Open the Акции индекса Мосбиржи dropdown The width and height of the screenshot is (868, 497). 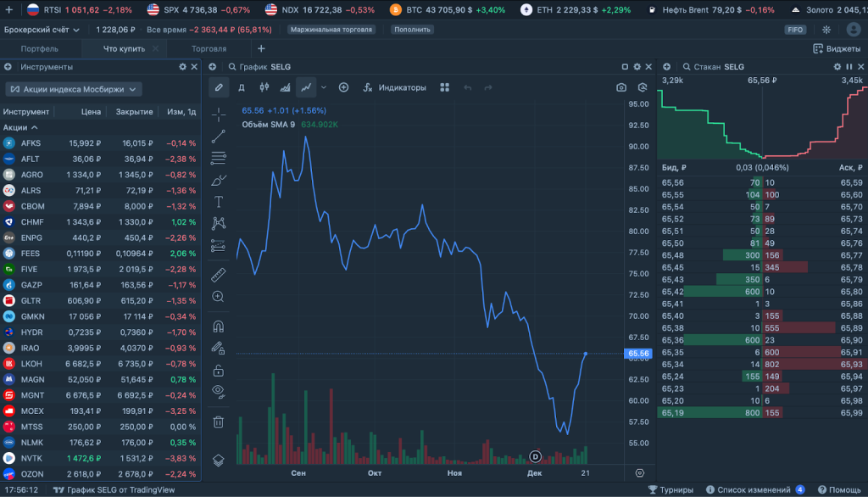(74, 89)
